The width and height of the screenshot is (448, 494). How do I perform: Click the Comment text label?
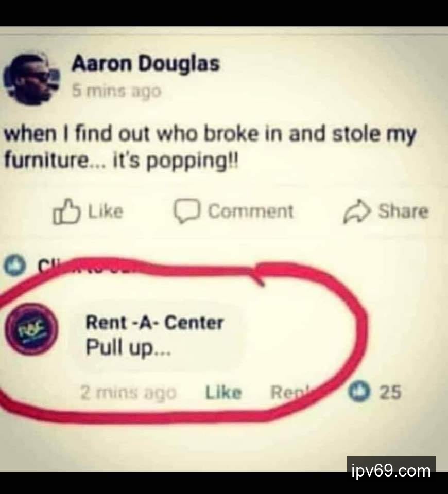click(x=251, y=211)
